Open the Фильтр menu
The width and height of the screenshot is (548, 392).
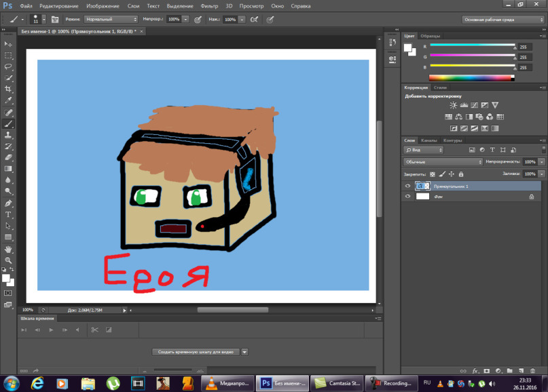(209, 5)
